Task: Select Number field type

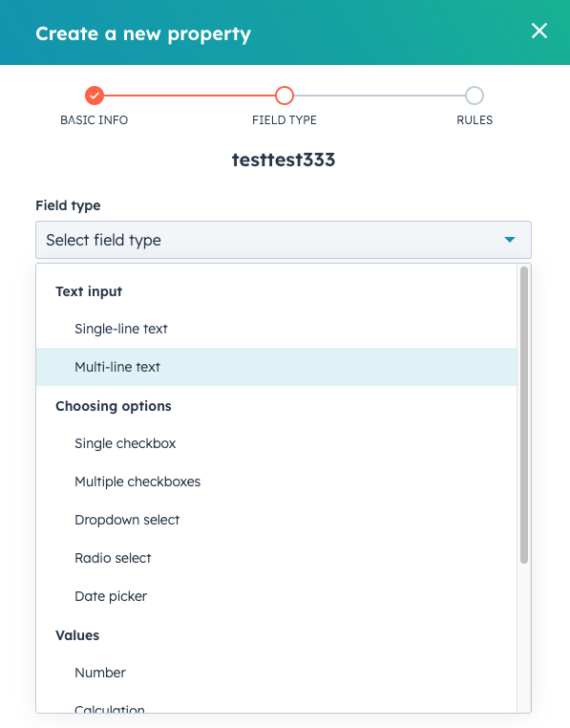Action: coord(276,673)
